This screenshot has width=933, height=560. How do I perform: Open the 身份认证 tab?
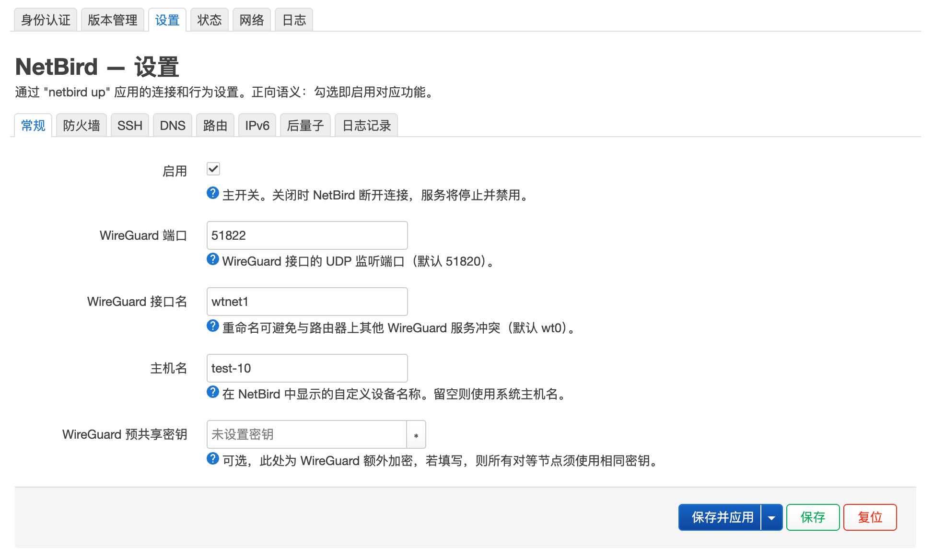coord(46,20)
